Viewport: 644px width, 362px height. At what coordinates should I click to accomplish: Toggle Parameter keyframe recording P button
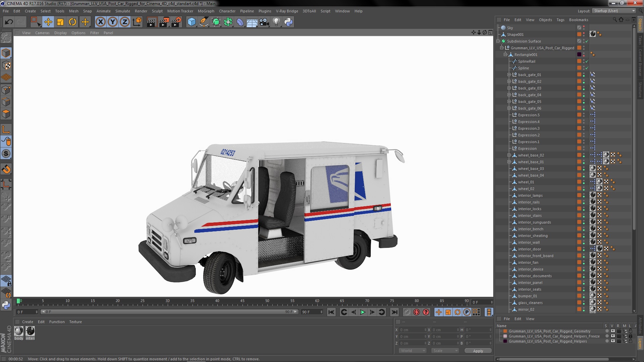click(x=467, y=312)
